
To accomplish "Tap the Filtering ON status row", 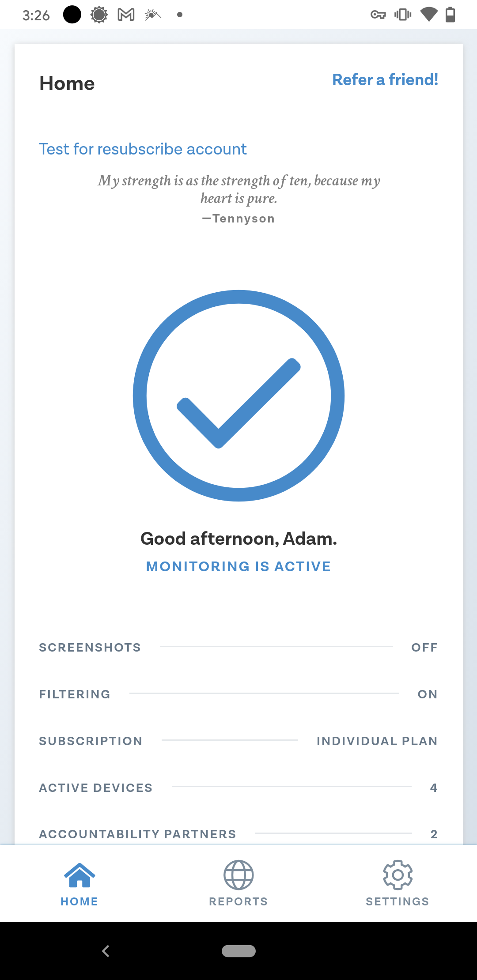I will coord(238,694).
